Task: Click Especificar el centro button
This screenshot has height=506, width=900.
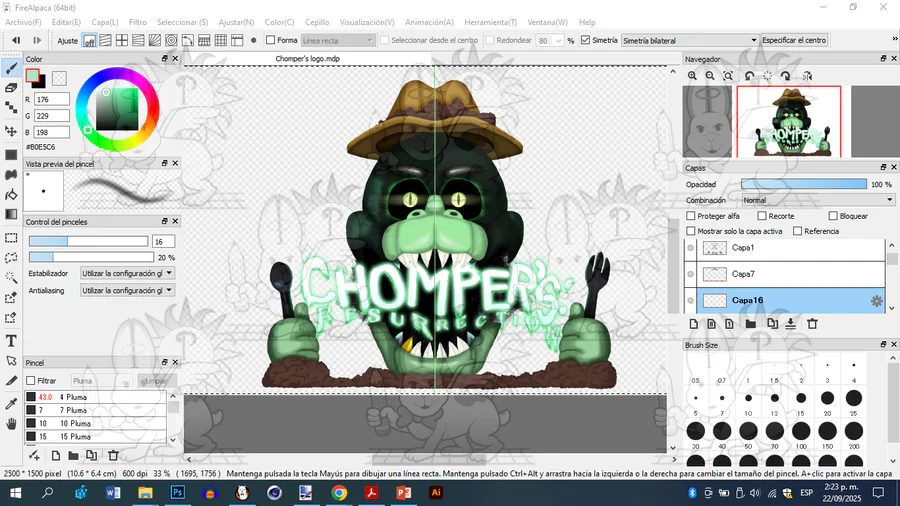Action: [794, 40]
